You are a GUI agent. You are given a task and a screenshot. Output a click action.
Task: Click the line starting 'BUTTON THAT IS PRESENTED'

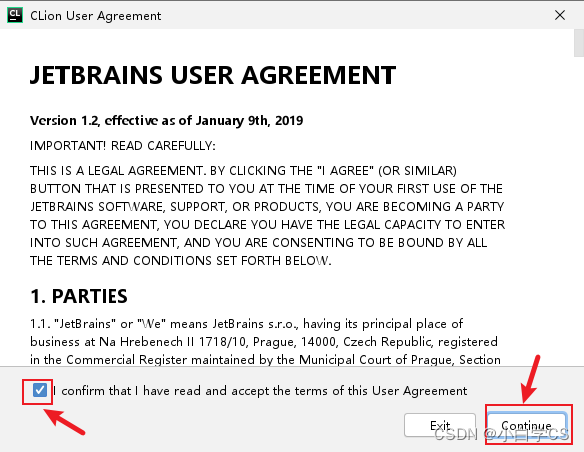pos(266,188)
